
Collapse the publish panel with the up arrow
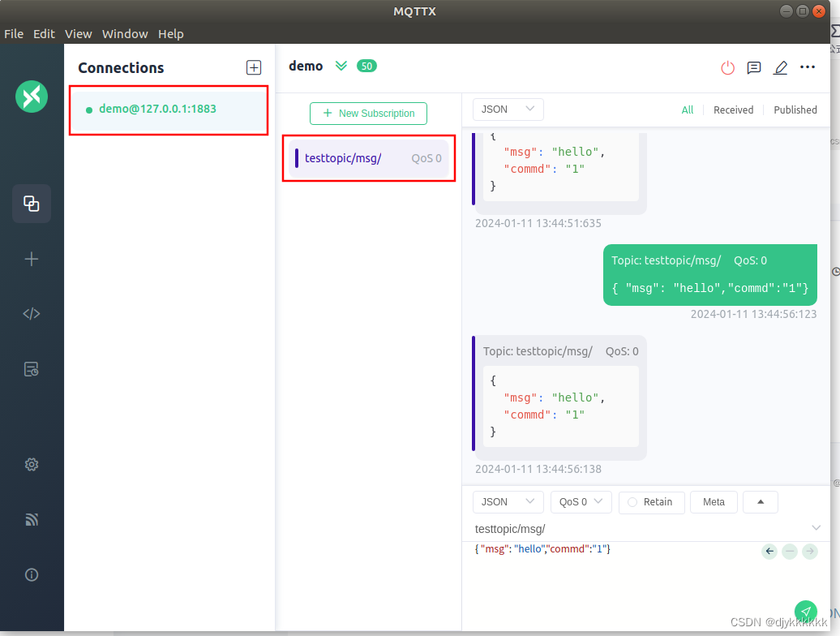coord(760,501)
